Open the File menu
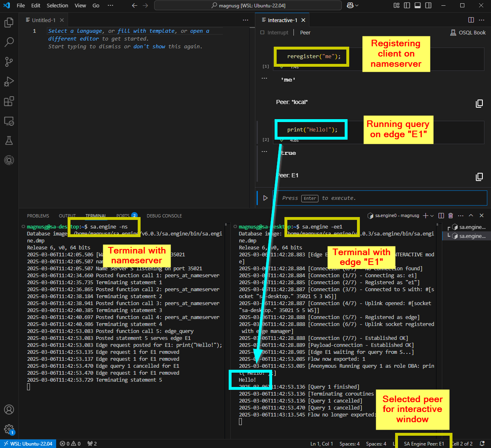This screenshot has height=448, width=491. (x=20, y=5)
